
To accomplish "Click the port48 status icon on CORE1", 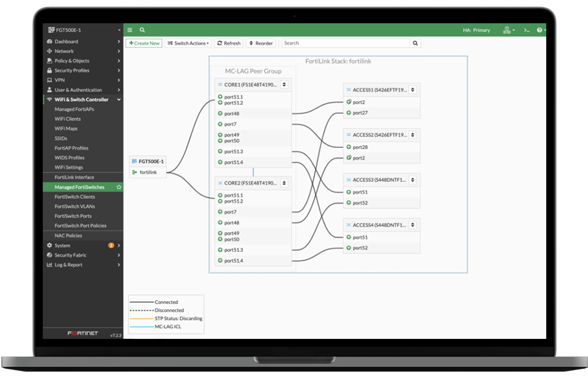I will point(219,113).
